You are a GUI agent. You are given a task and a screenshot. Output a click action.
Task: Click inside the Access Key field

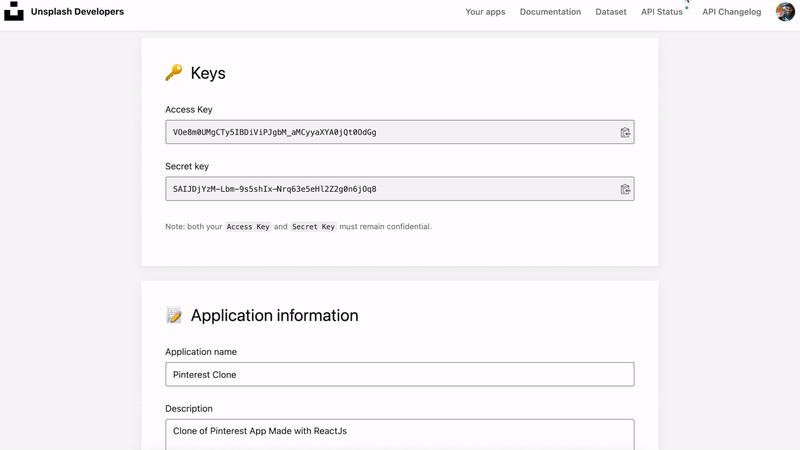point(390,132)
